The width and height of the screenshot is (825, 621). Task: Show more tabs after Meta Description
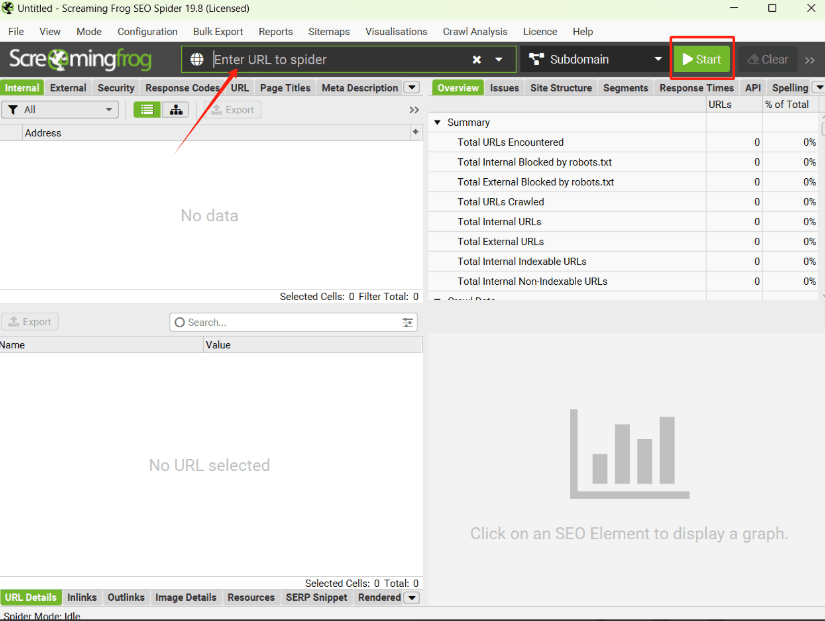tap(411, 88)
